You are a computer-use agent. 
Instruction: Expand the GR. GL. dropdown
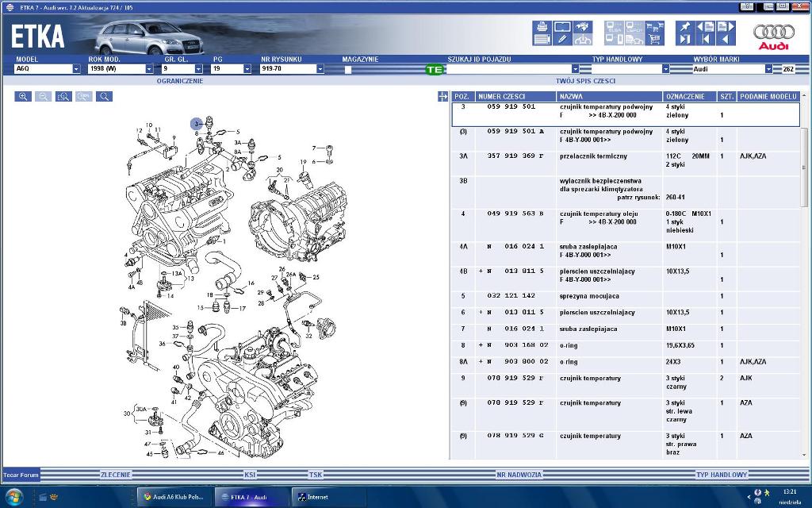[199, 69]
